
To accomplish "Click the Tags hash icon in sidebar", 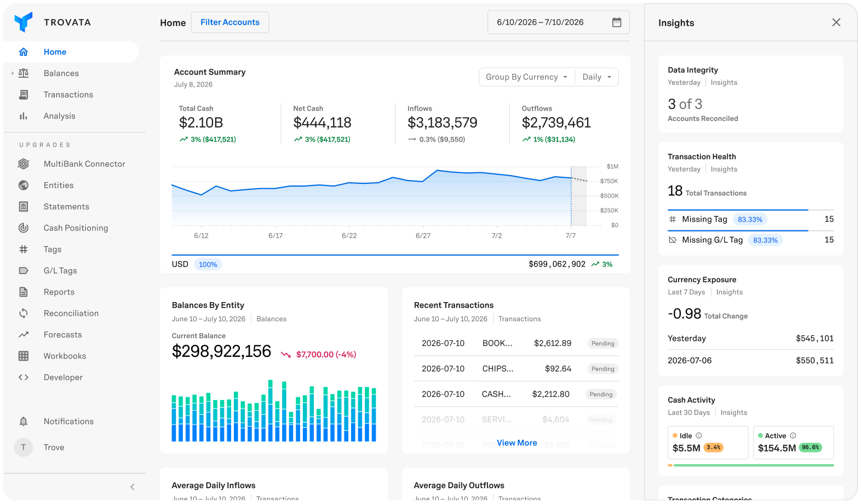I will (24, 249).
